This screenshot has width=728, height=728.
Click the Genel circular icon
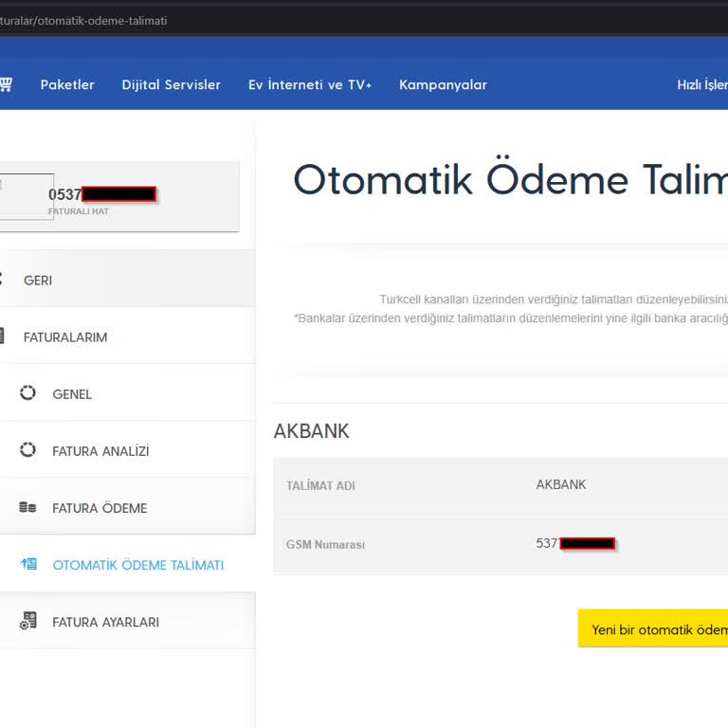(x=27, y=392)
